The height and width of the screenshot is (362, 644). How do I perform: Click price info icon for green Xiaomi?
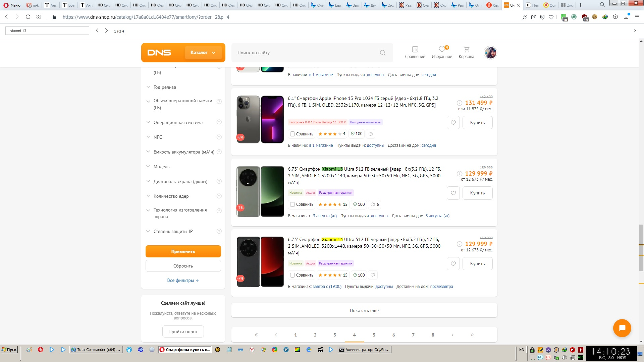(460, 174)
